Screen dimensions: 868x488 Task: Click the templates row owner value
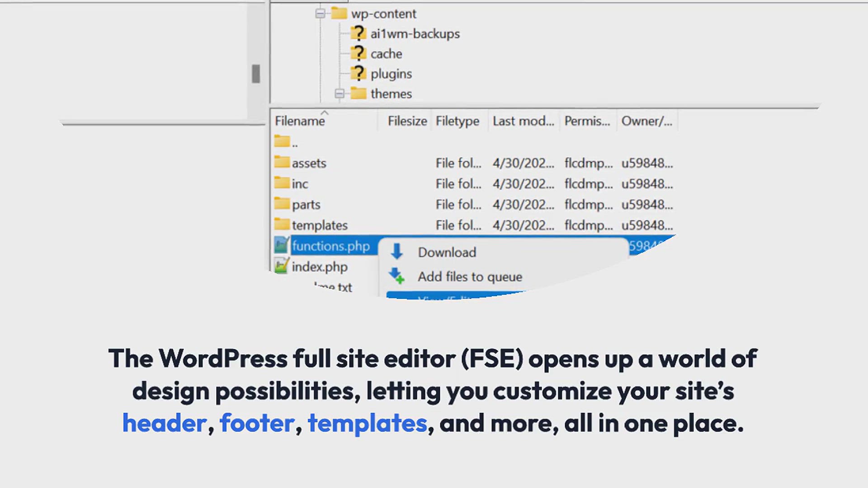tap(647, 225)
